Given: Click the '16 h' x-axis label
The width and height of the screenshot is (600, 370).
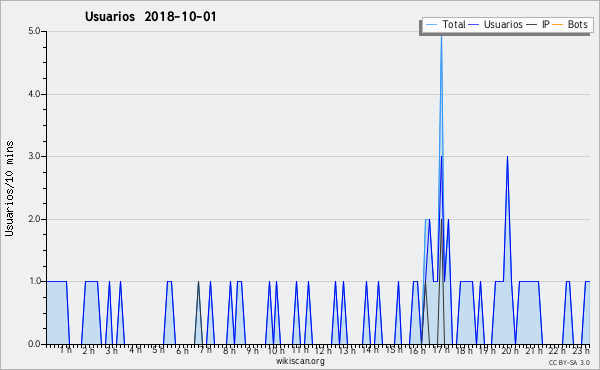Looking at the screenshot, I should [x=417, y=351].
